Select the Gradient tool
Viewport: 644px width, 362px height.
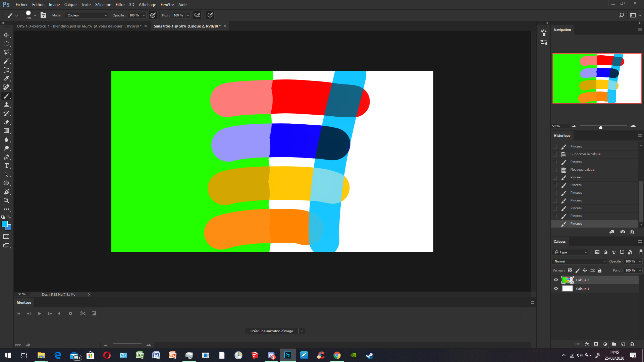[x=6, y=131]
